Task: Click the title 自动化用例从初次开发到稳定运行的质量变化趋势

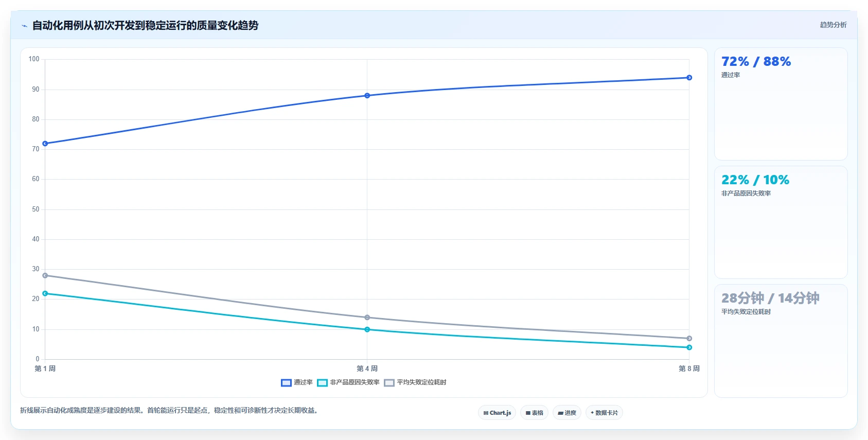Action: (145, 25)
